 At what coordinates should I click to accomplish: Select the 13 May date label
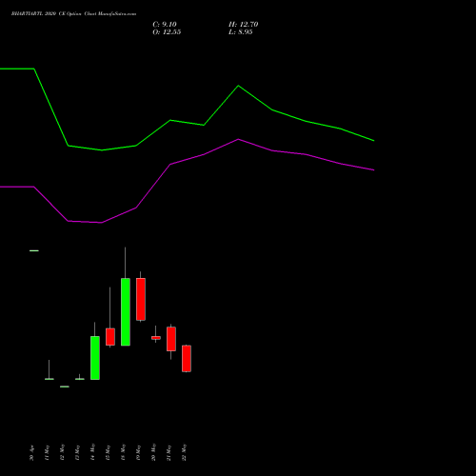pos(77,453)
